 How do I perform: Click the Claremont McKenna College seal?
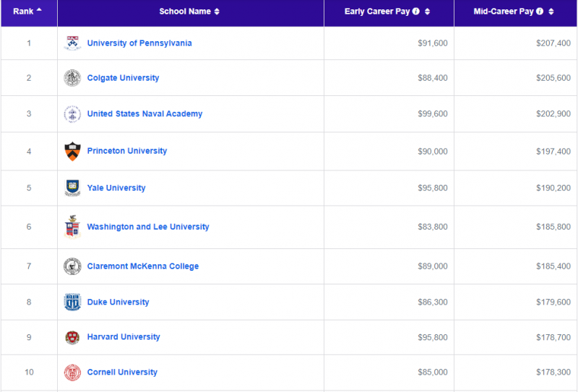72,266
